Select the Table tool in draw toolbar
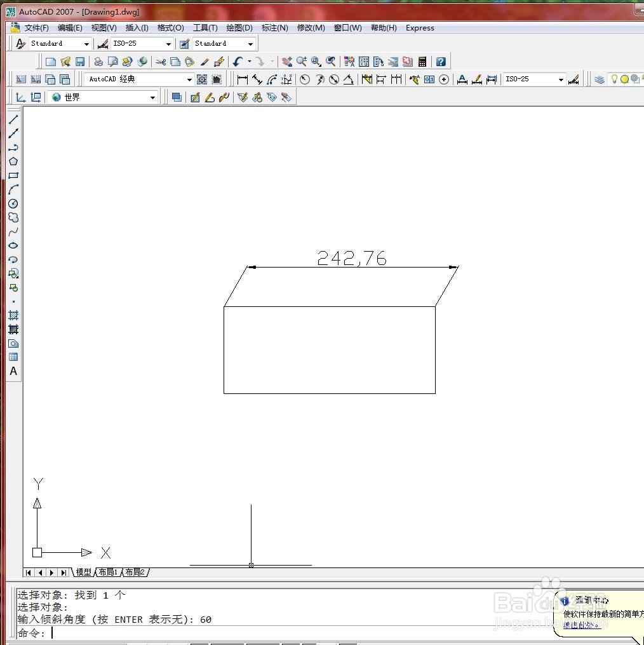644x645 pixels. pyautogui.click(x=13, y=357)
